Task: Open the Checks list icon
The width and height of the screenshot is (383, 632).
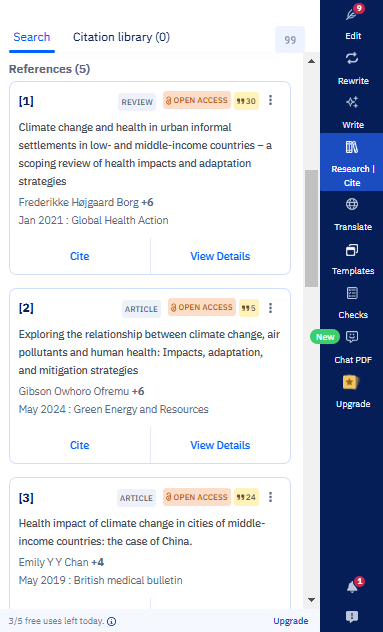Action: (x=352, y=293)
